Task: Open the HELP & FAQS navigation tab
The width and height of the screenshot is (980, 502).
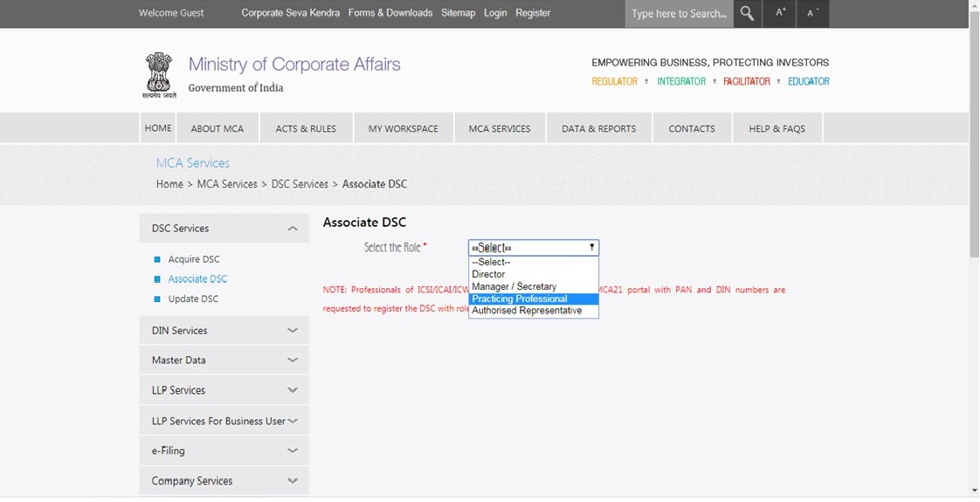Action: pos(776,128)
